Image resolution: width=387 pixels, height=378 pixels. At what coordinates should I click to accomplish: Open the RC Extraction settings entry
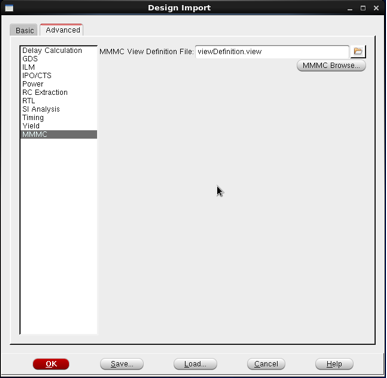click(59, 92)
